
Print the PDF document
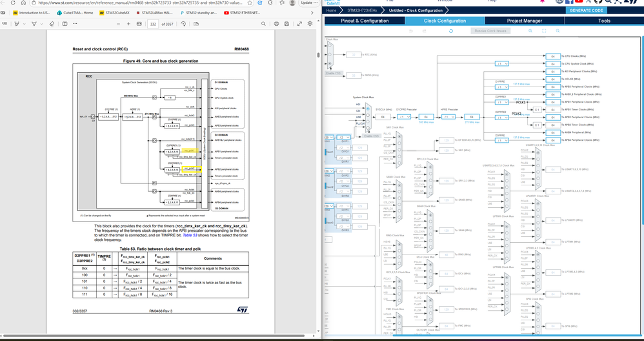[276, 24]
